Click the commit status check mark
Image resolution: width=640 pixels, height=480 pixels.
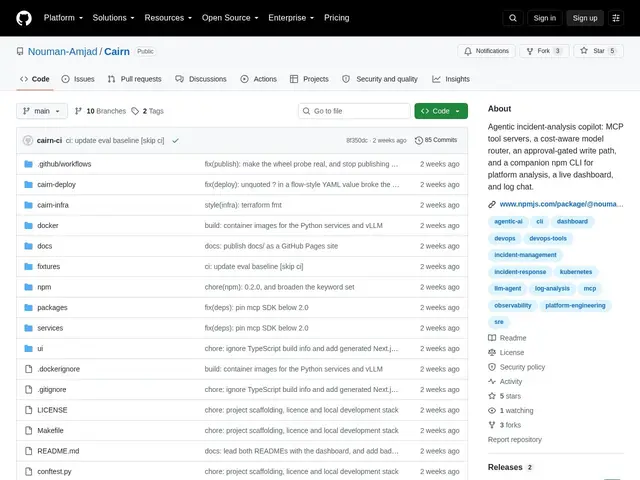[x=176, y=140]
